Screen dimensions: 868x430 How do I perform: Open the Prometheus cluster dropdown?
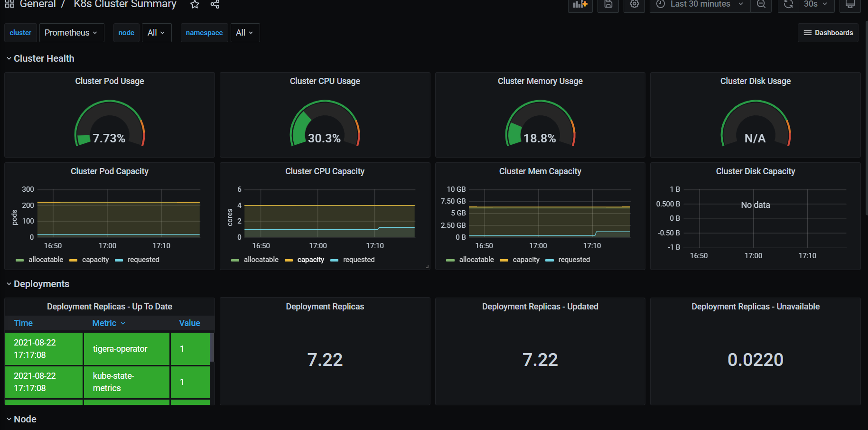point(72,33)
